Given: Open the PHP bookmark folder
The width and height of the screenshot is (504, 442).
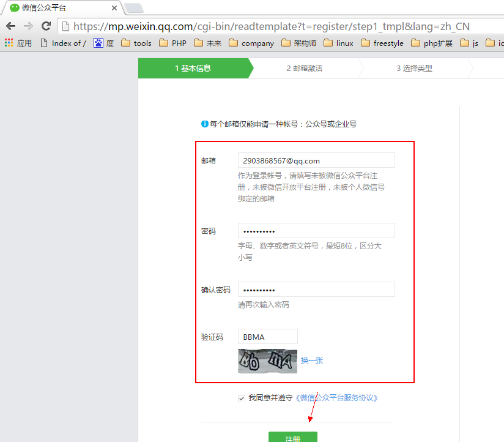Looking at the screenshot, I should [172, 43].
